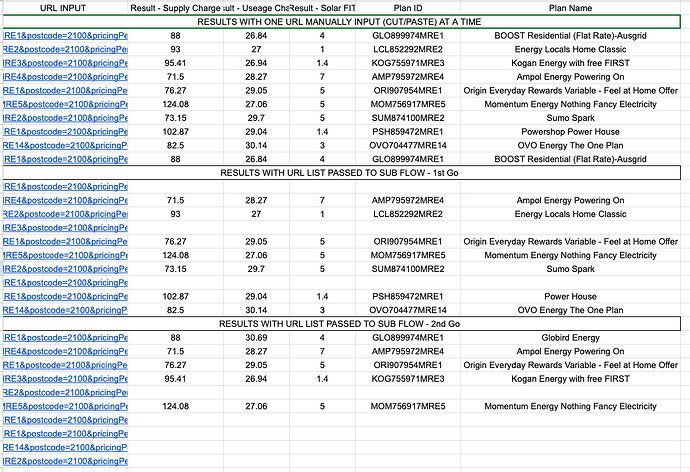Image resolution: width=690 pixels, height=472 pixels.
Task: Select usage charge 29.7 in manual Sumo row
Action: [x=256, y=118]
